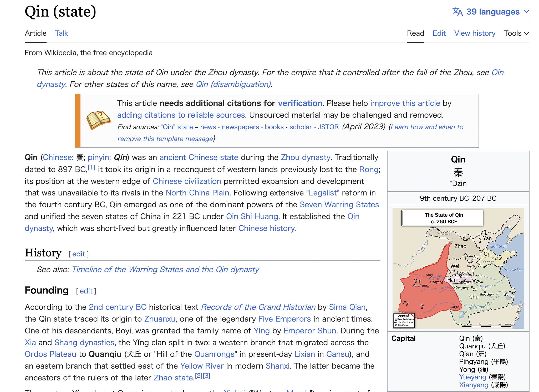539x392 pixels.
Task: Follow the verification link in notice
Action: (x=300, y=103)
